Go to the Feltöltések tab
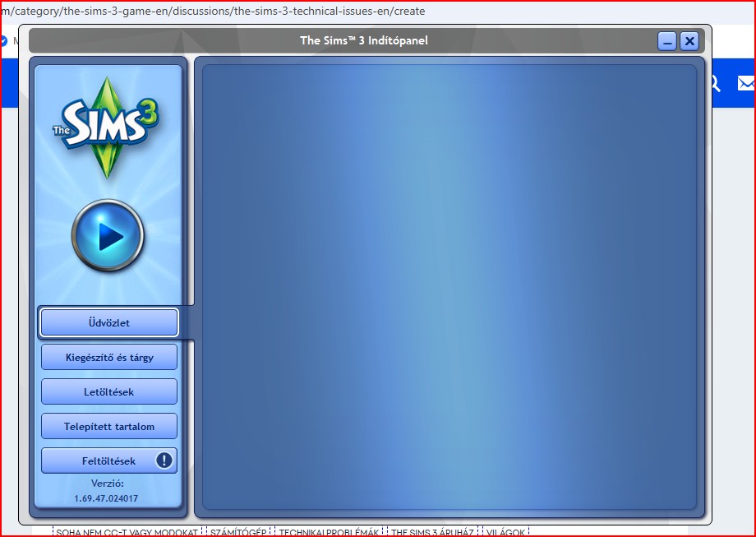This screenshot has width=756, height=537. [100, 461]
